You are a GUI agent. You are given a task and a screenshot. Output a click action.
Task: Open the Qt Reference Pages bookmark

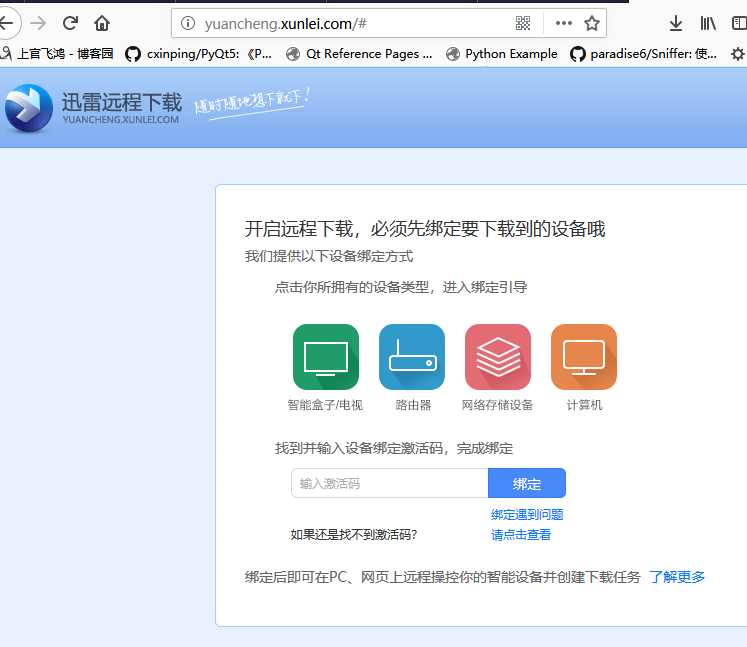(359, 54)
